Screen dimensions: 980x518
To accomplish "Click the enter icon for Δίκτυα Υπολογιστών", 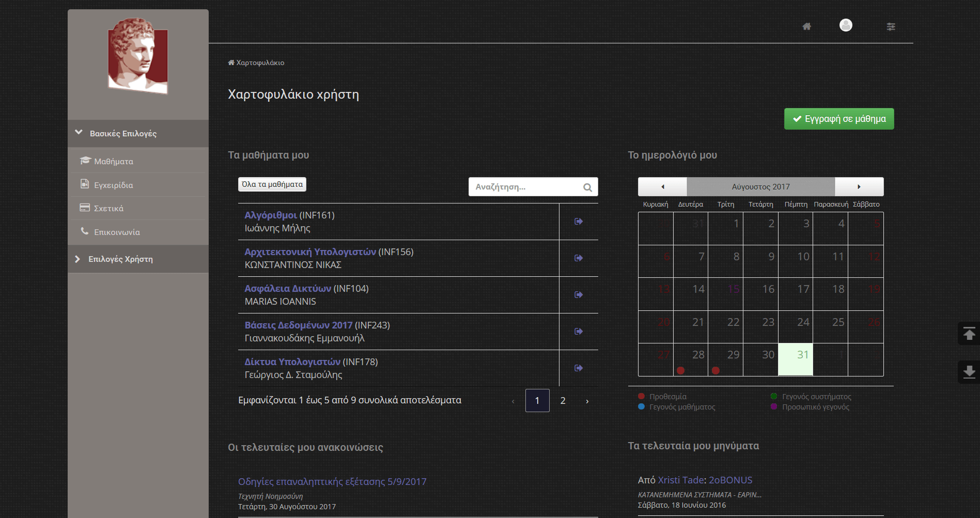I will 579,368.
